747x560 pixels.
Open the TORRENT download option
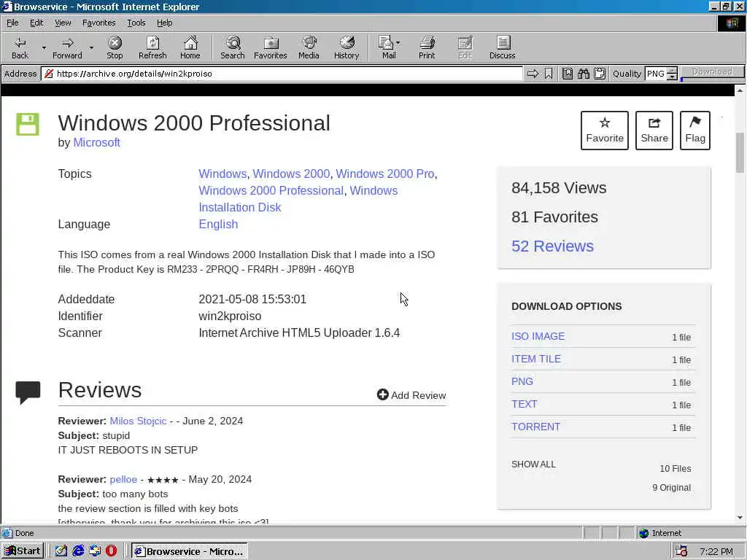point(535,427)
